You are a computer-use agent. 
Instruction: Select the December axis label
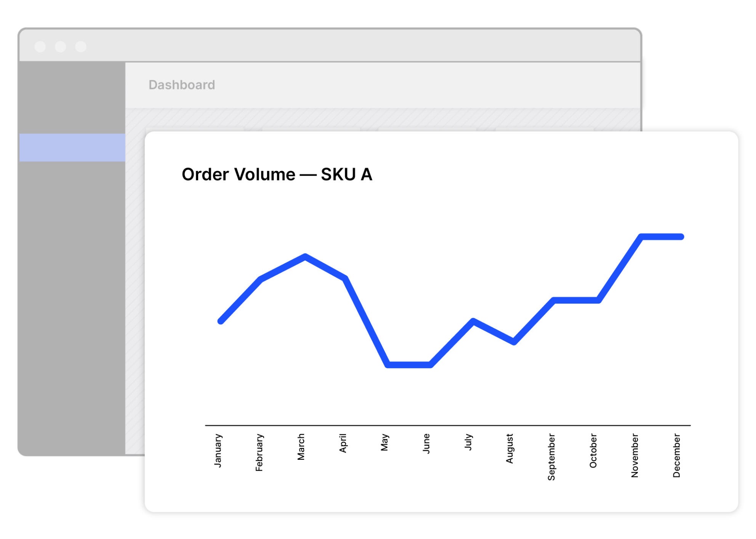click(677, 455)
